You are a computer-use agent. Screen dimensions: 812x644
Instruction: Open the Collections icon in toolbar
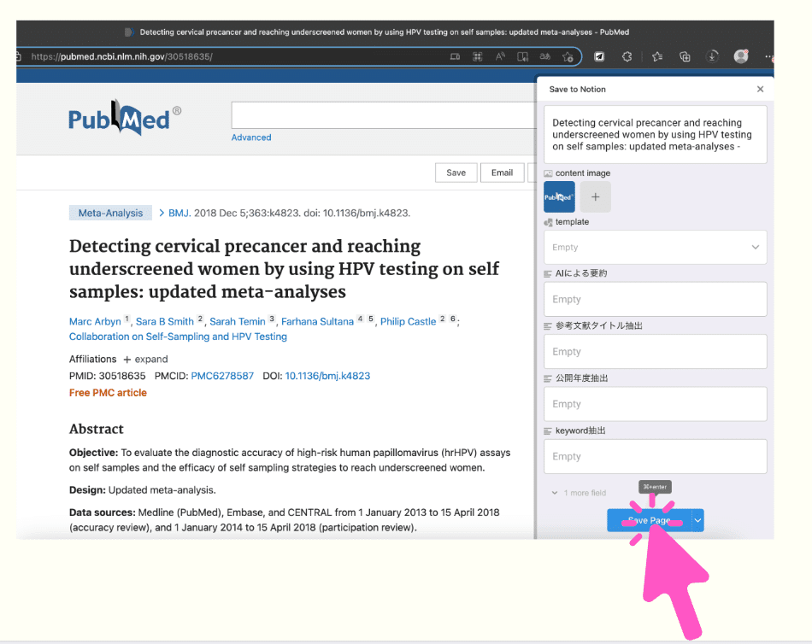(685, 56)
